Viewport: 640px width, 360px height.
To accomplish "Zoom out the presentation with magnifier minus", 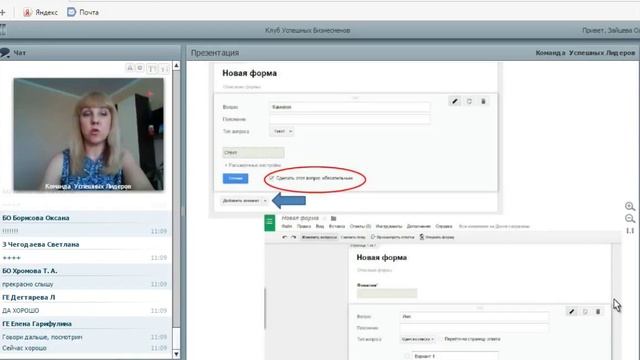I will [630, 219].
